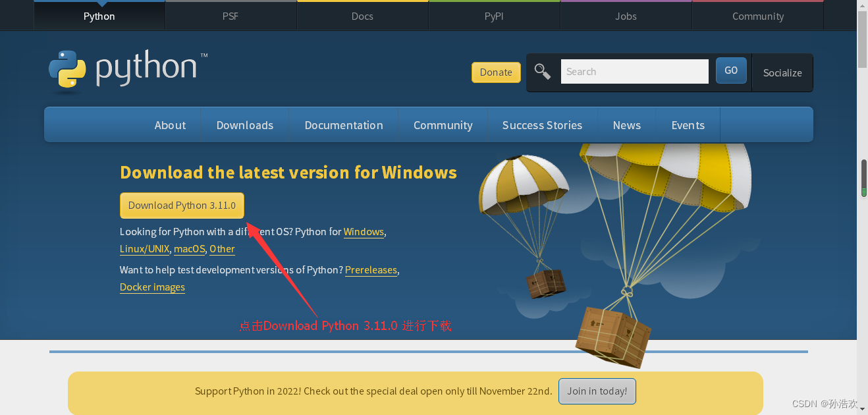Open the Community top tab
This screenshot has height=415, width=868.
(758, 16)
